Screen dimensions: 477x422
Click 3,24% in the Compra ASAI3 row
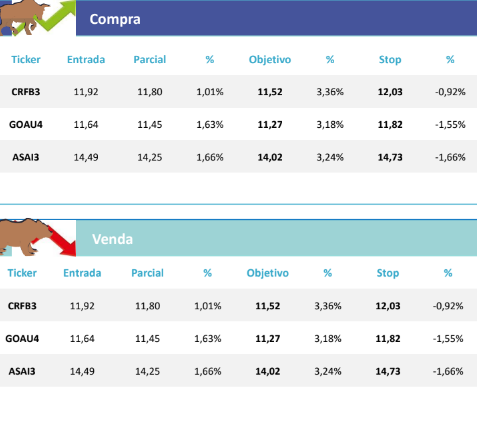pyautogui.click(x=330, y=157)
